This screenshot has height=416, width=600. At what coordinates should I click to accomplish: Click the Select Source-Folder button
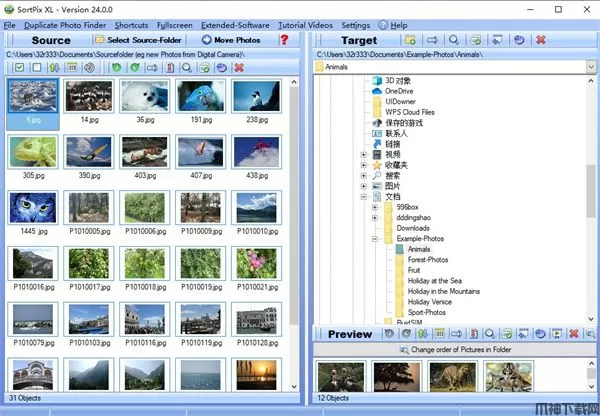(138, 40)
